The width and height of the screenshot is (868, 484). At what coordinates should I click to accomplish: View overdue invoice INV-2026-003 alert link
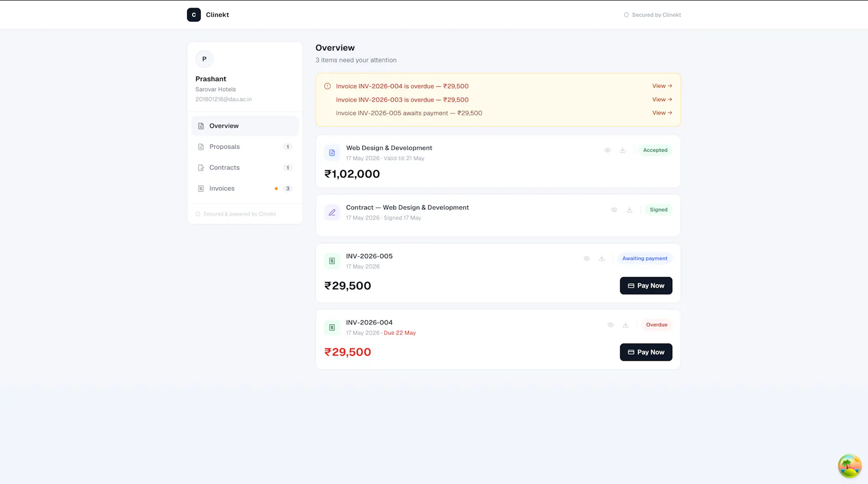pos(662,100)
